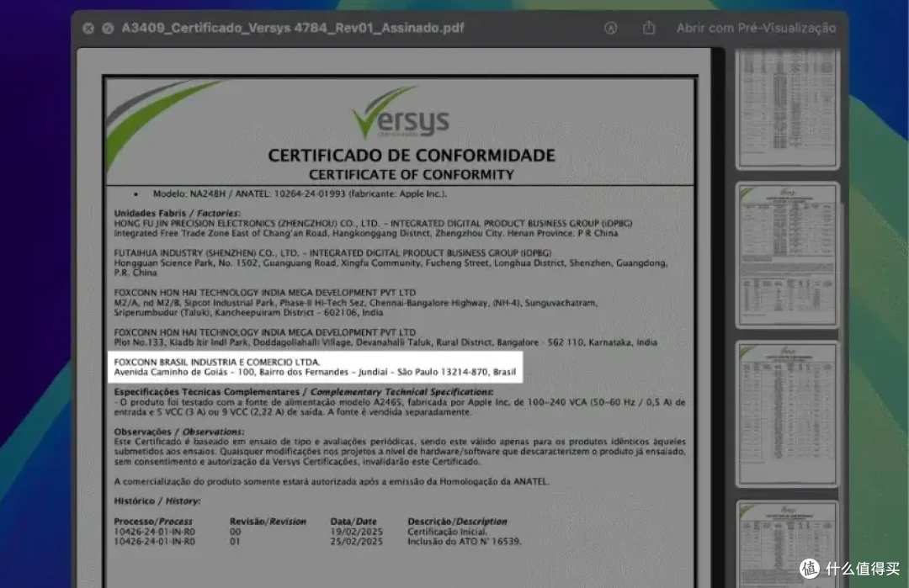Image resolution: width=909 pixels, height=588 pixels.
Task: Click the "HONG FU JIN PRECISION ELECTRONICS" line
Action: (373, 223)
